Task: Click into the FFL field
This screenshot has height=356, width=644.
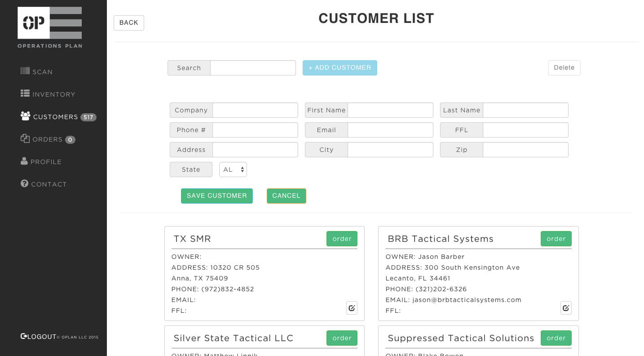Action: coord(525,130)
